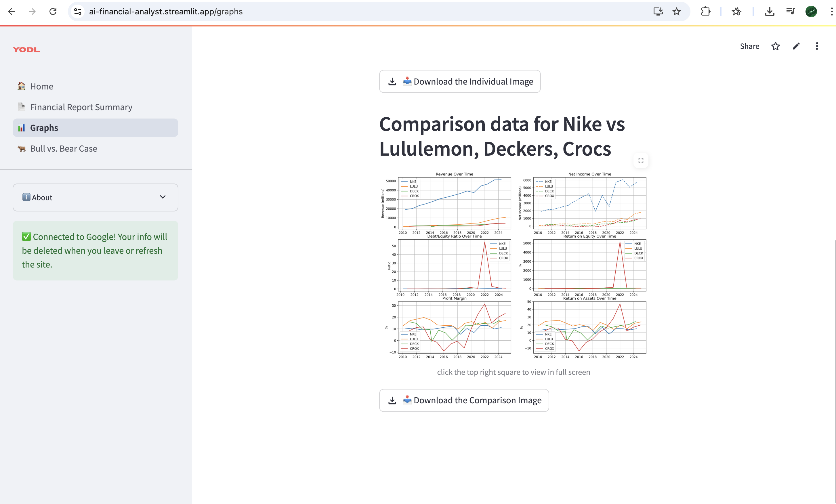Download the Comparison Image
This screenshot has height=504, width=836.
[463, 400]
